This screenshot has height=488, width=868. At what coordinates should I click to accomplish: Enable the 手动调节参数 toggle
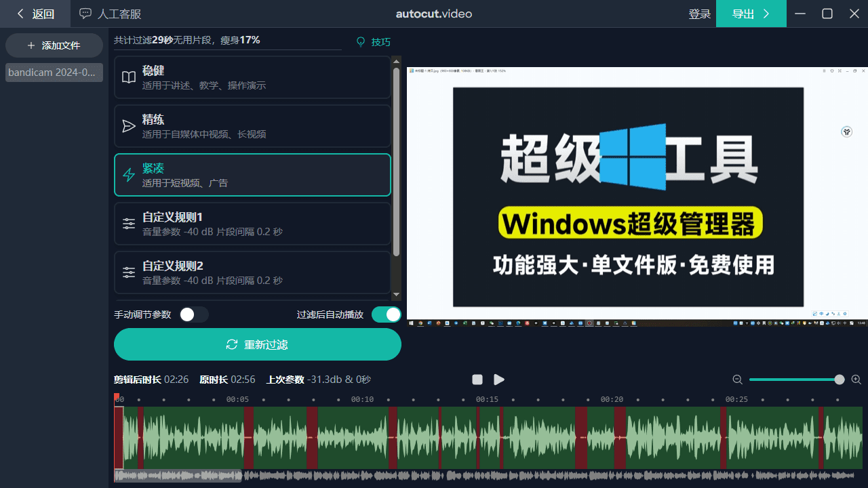coord(194,314)
